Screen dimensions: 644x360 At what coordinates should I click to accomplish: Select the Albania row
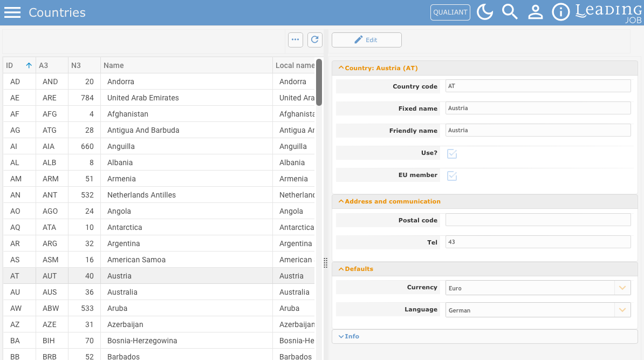pos(159,162)
